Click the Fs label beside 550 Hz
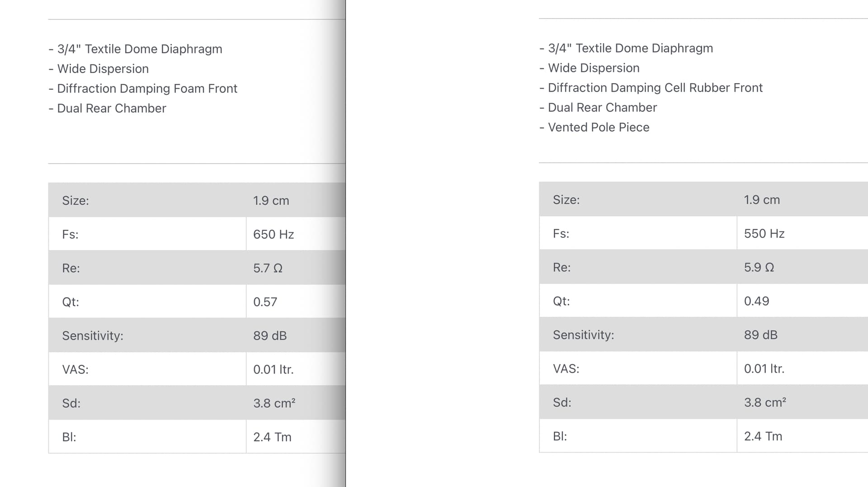 [x=561, y=233]
